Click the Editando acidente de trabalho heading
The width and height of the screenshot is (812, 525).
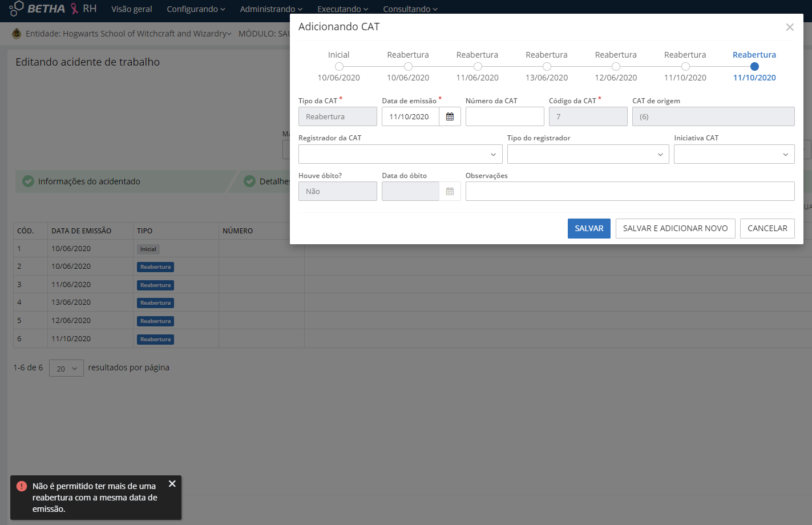click(x=87, y=62)
